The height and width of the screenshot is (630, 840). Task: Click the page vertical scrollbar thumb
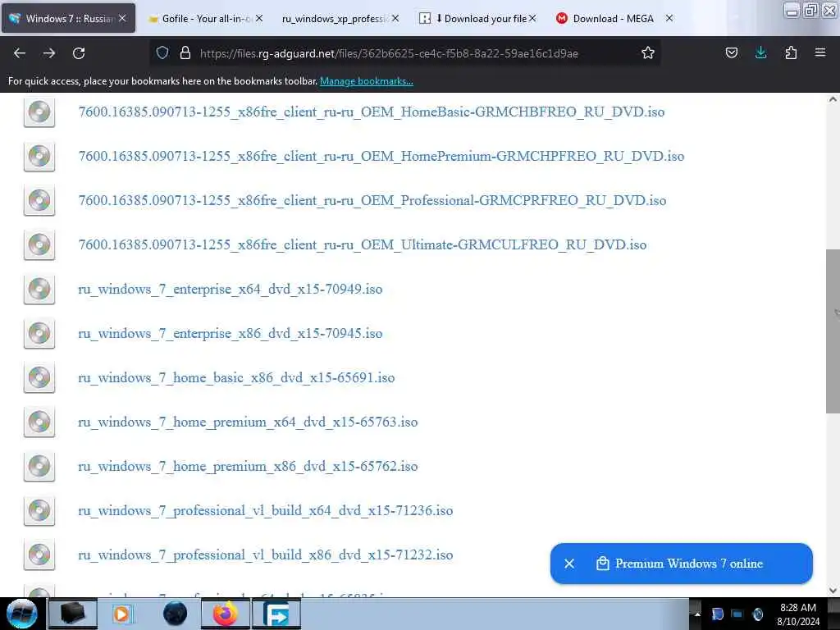pyautogui.click(x=833, y=331)
